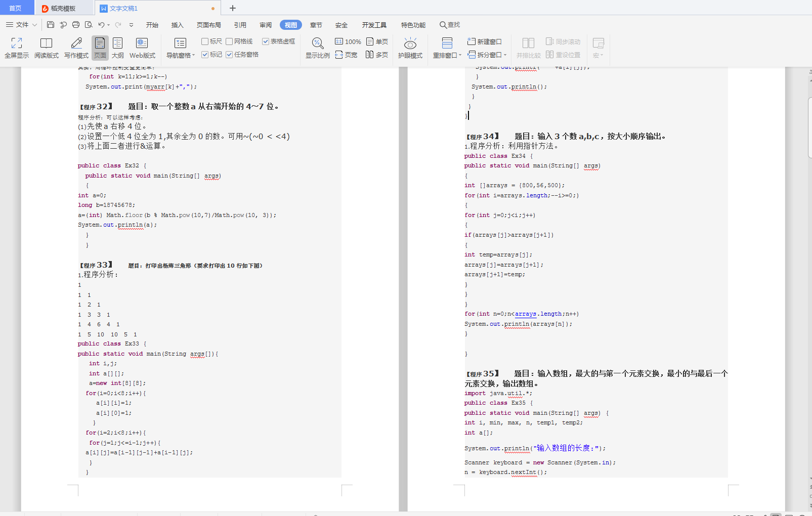This screenshot has height=516, width=812.
Task: Select Web layout (Web版式) icon
Action: click(142, 49)
